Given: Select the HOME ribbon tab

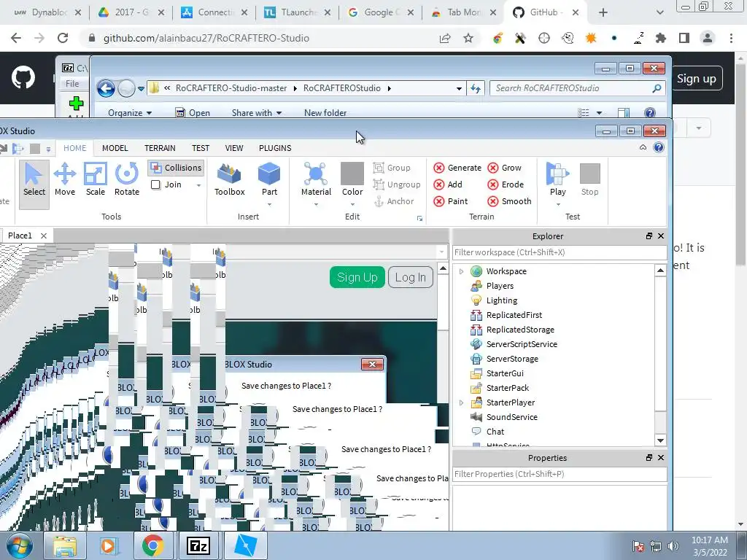Looking at the screenshot, I should click(x=75, y=148).
